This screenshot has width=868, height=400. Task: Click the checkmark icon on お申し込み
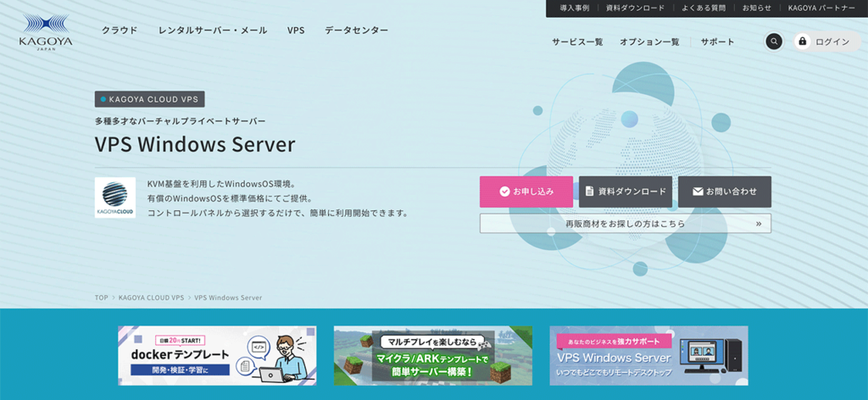[x=504, y=192]
